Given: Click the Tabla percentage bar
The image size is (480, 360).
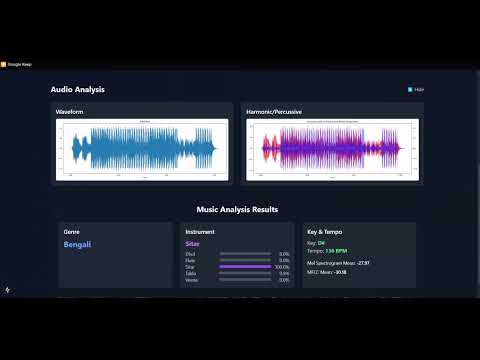Looking at the screenshot, I should pyautogui.click(x=245, y=273).
